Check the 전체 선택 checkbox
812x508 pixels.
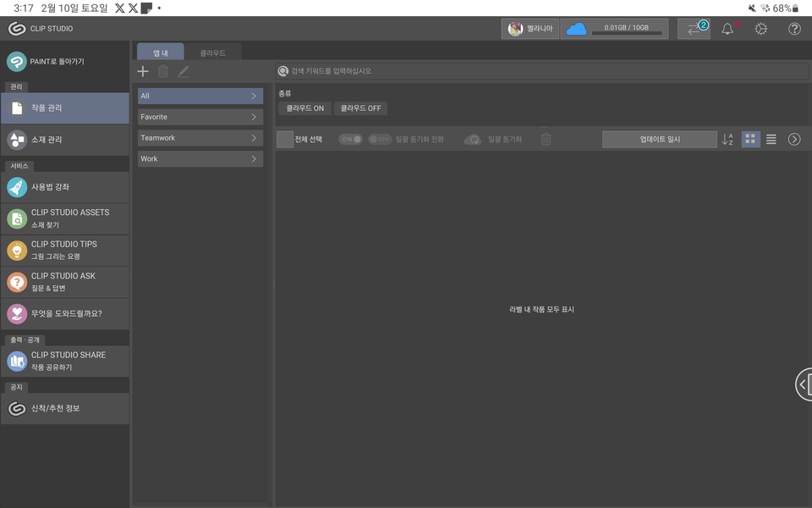[284, 139]
